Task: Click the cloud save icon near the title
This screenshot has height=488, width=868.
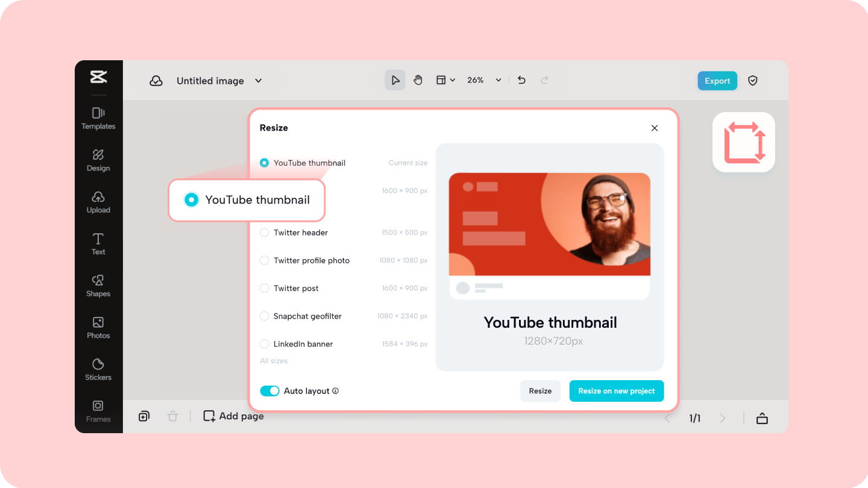Action: tap(156, 80)
